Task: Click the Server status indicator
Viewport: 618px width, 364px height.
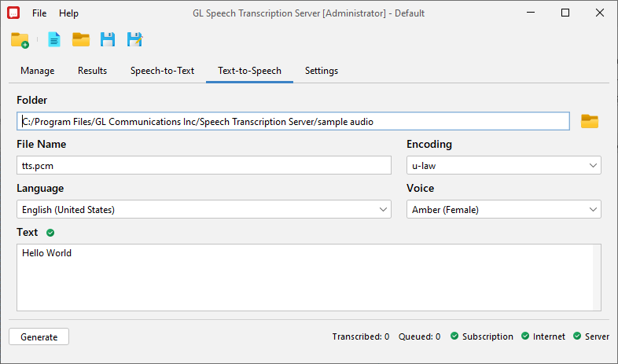Action: coord(591,336)
